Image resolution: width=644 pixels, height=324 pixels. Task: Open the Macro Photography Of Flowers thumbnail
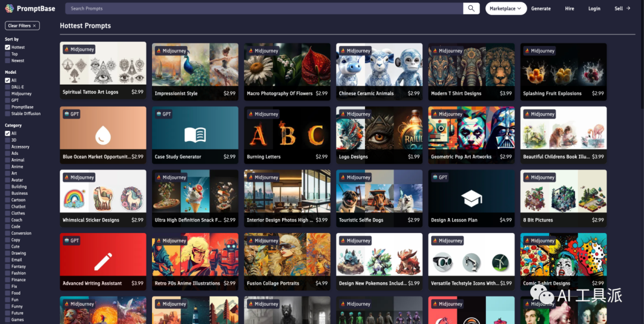[287, 64]
